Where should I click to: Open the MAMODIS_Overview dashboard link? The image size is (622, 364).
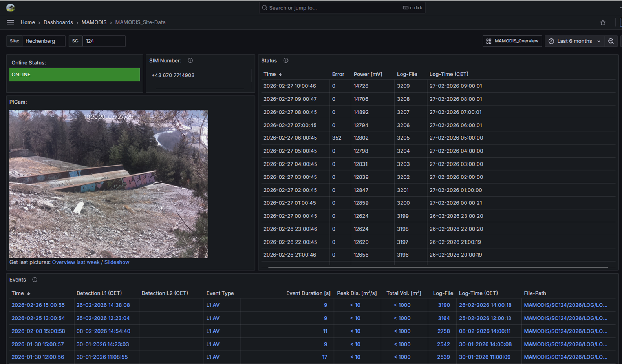point(512,41)
